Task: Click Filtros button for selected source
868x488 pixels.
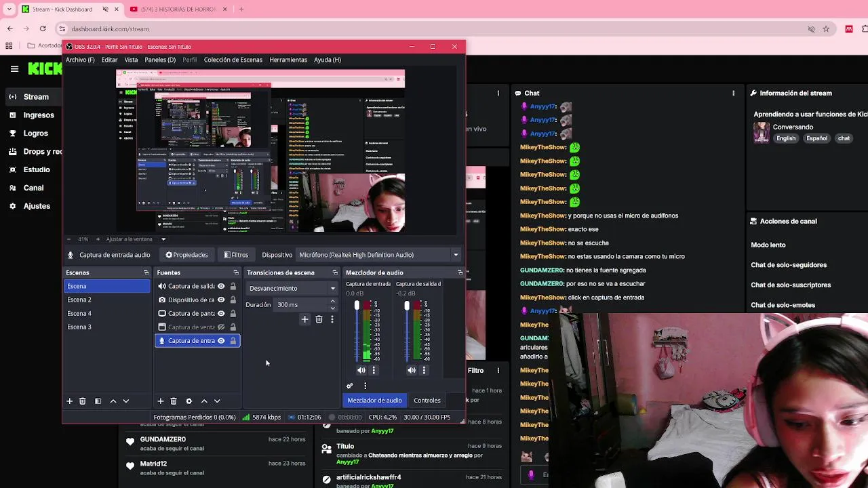Action: (x=236, y=255)
